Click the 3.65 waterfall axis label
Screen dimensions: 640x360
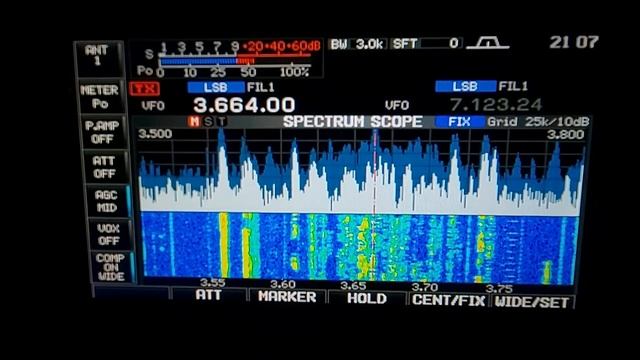(353, 285)
